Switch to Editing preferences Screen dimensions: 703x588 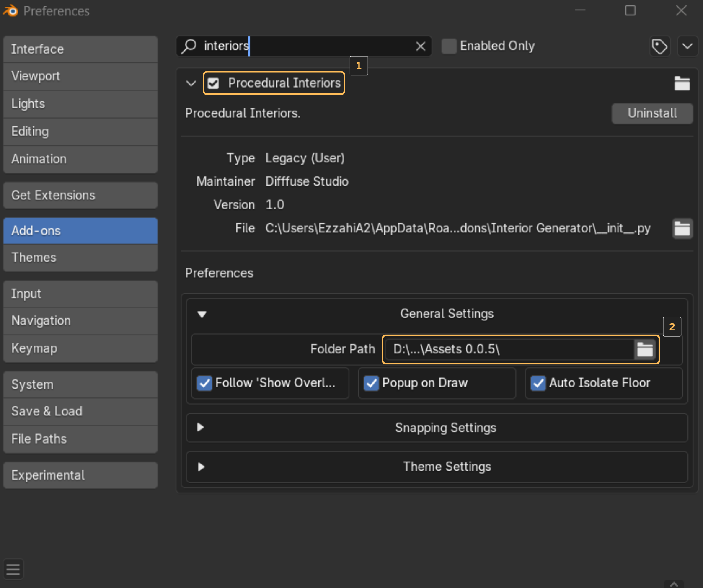point(80,132)
